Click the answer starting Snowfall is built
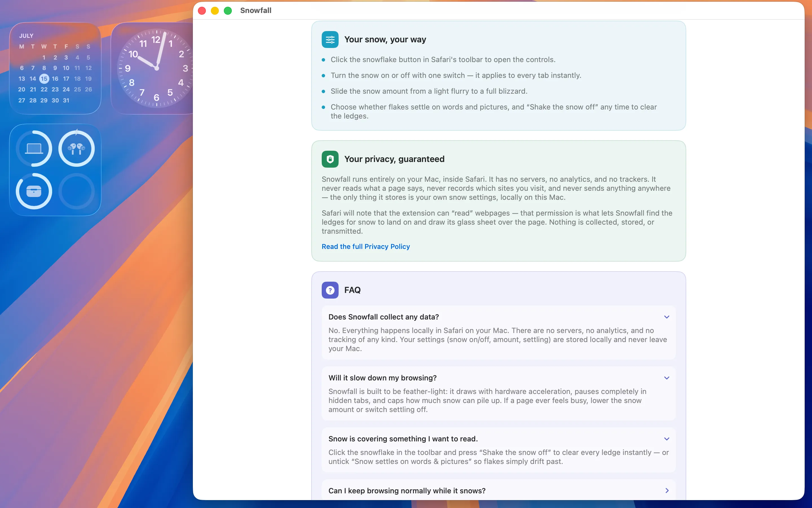Screen dimensions: 812x508 pyautogui.click(x=487, y=400)
